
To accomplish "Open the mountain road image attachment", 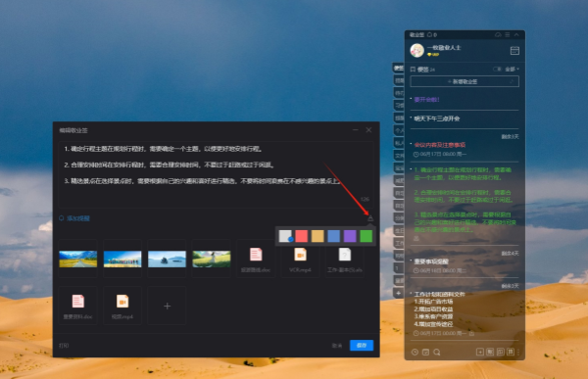I will coord(78,259).
